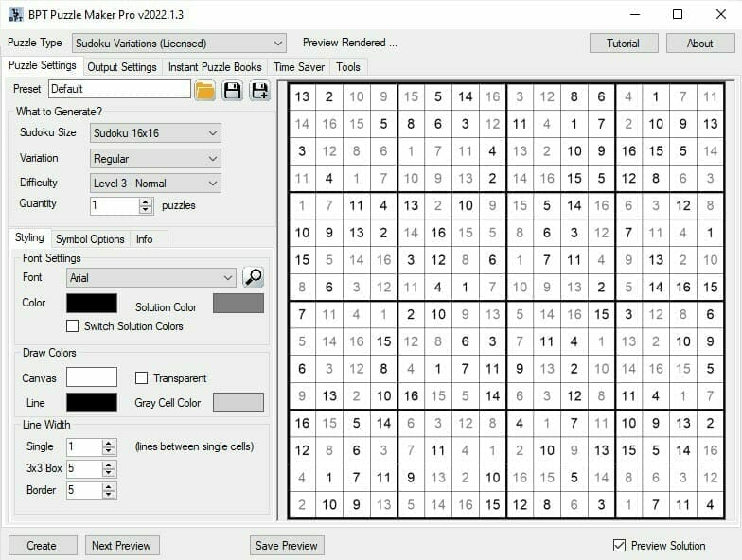Screen dimensions: 742x560
Task: Click the sudoku preview grid image
Action: pyautogui.click(x=506, y=301)
